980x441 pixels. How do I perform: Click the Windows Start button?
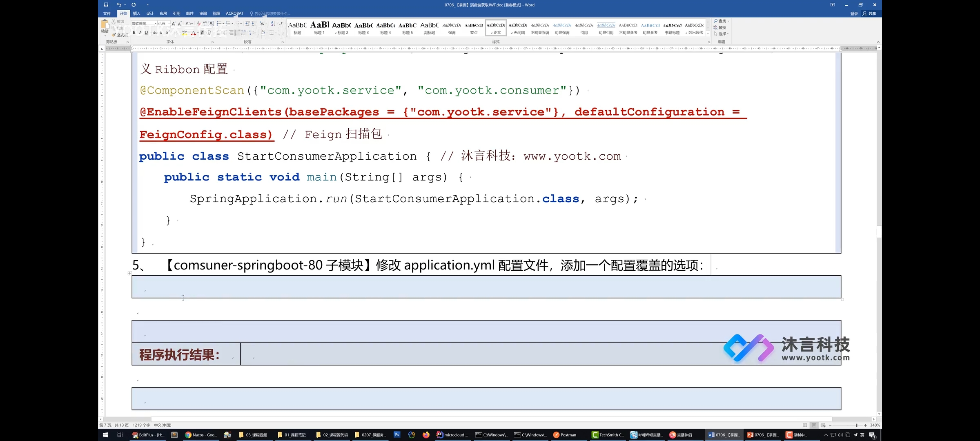pyautogui.click(x=105, y=435)
